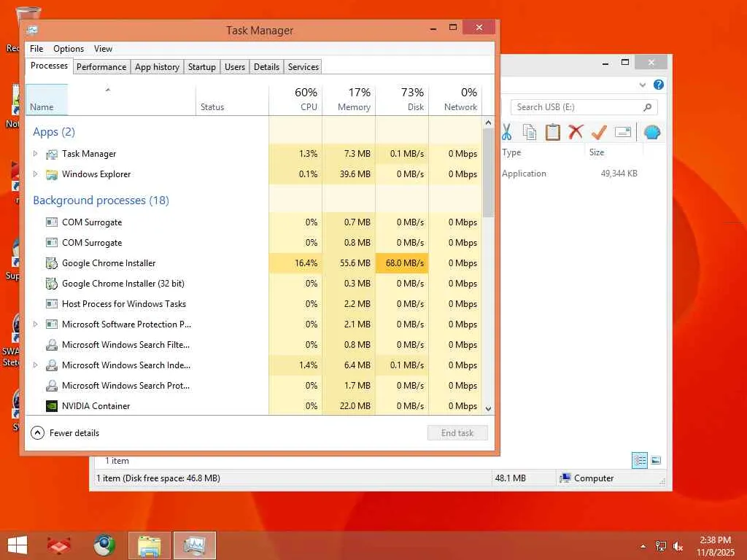
Task: Click the muted volume tray icon
Action: pyautogui.click(x=678, y=546)
